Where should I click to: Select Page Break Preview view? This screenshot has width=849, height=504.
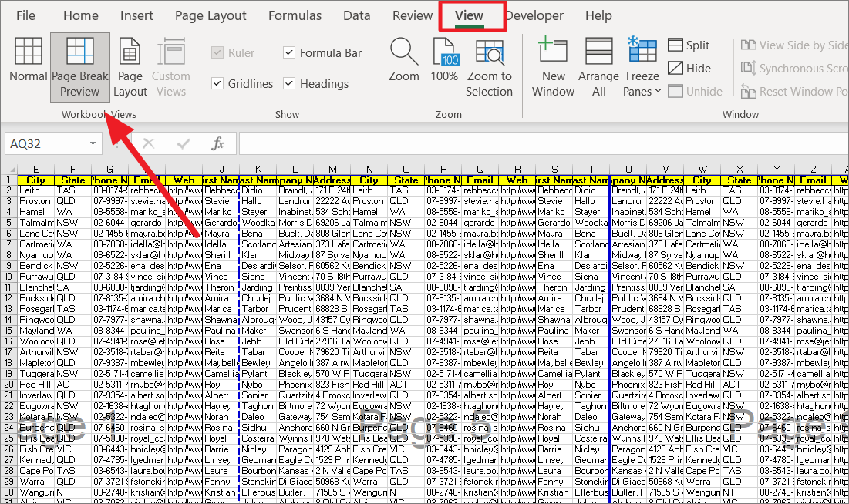(x=80, y=68)
